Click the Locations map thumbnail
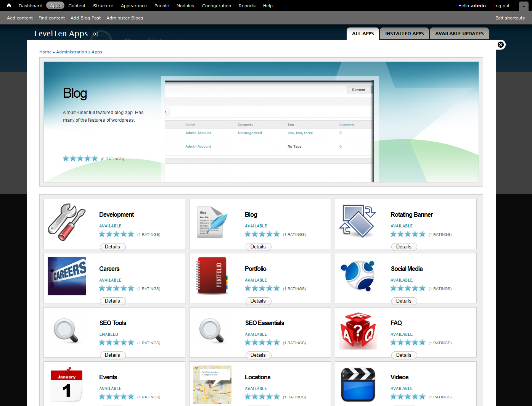Screen dimensions: 532x406 212,385
